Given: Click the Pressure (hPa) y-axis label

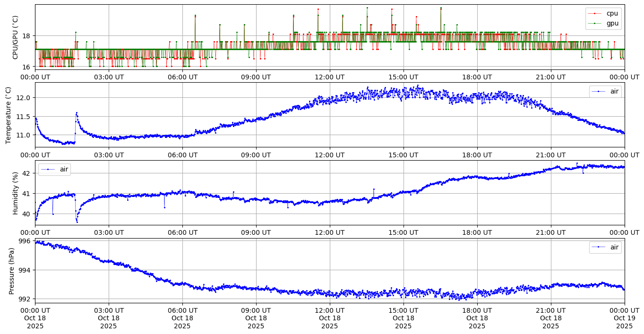Looking at the screenshot, I should coord(12,271).
